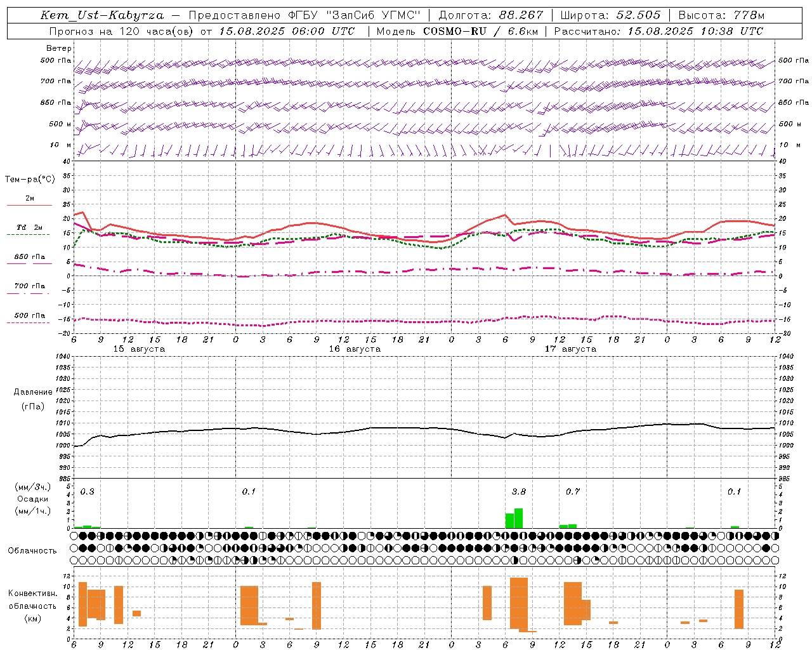Click the (гПа) pressure unit label
The width and height of the screenshot is (812, 650).
point(33,407)
